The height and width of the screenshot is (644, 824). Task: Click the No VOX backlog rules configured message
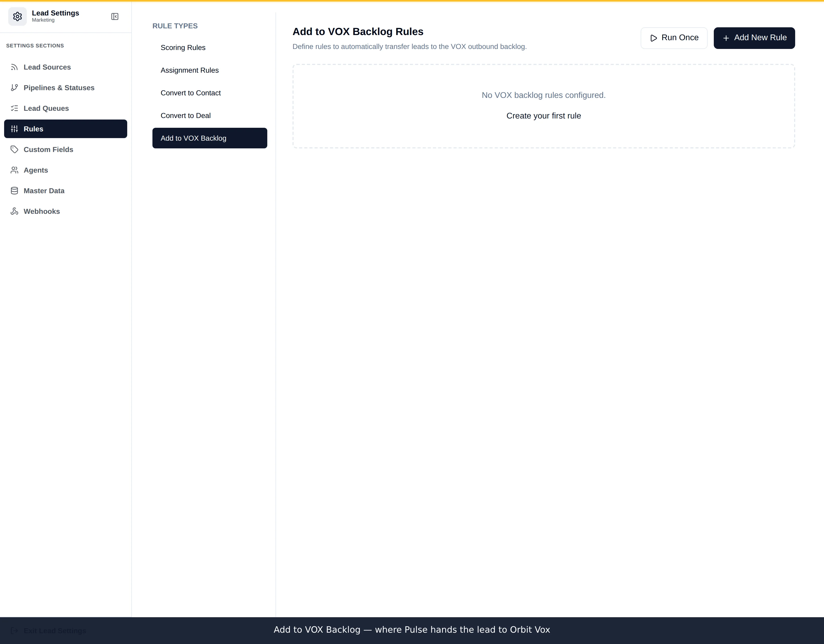click(543, 95)
